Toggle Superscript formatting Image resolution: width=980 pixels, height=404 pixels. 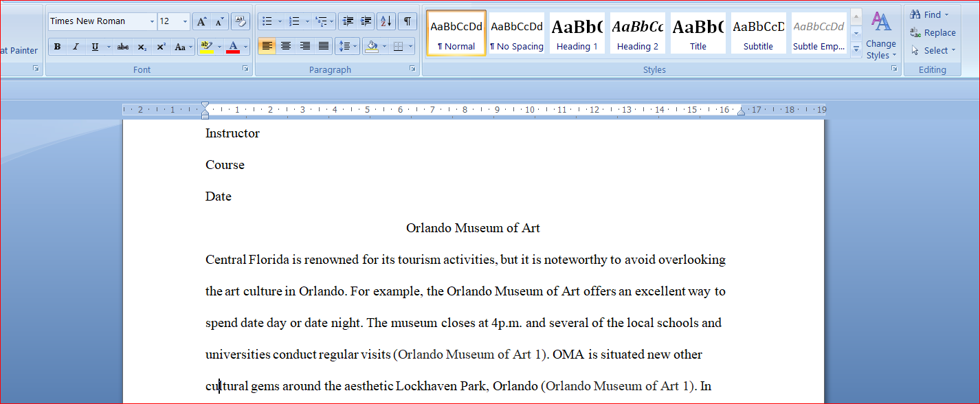tap(161, 47)
